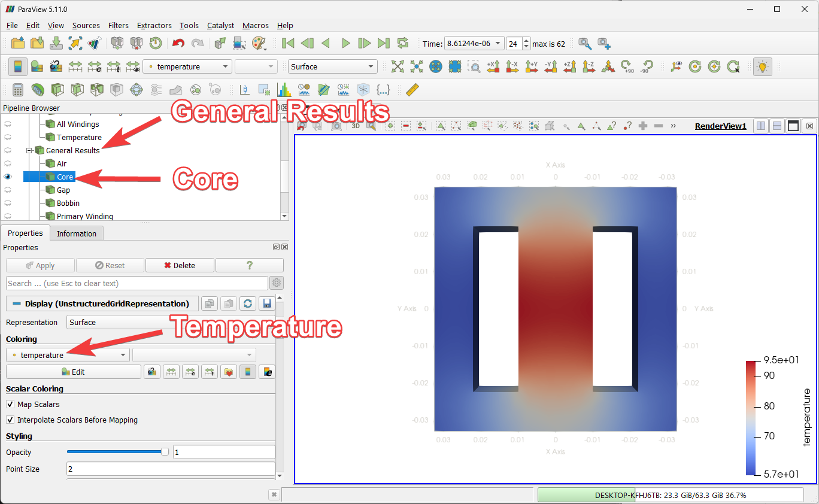The height and width of the screenshot is (504, 819).
Task: Open the Catalyst menu
Action: [221, 25]
